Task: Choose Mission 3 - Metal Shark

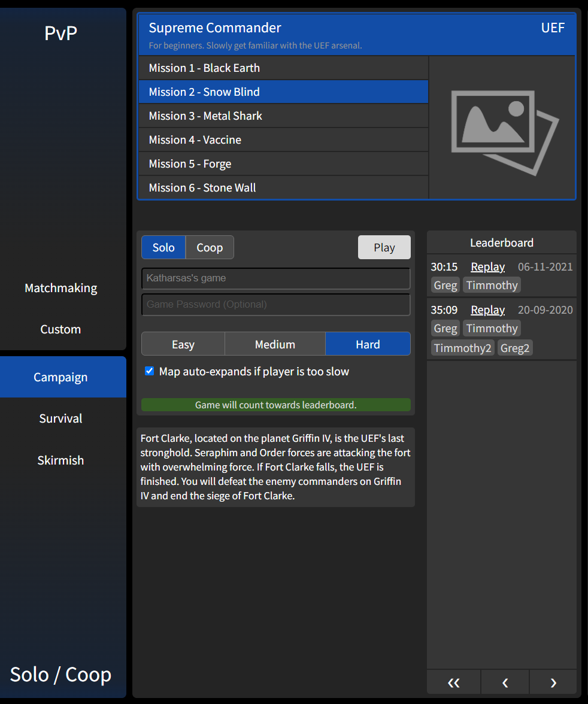Action: 283,116
